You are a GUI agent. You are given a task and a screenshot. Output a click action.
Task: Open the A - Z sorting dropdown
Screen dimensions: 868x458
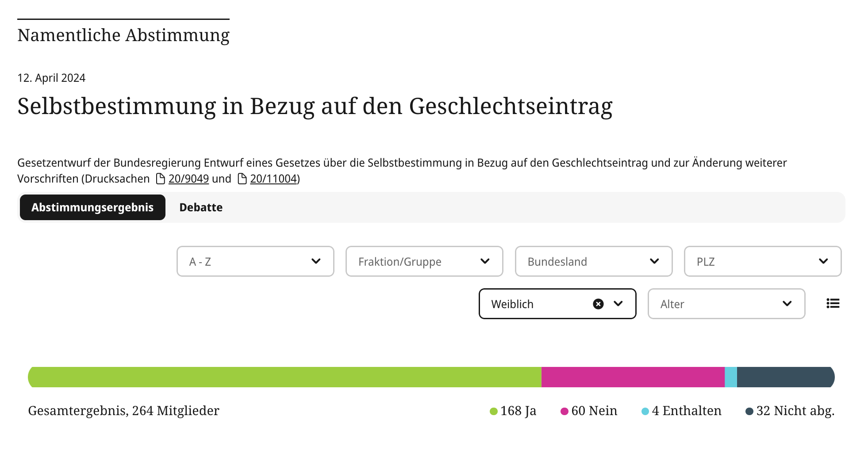point(255,261)
